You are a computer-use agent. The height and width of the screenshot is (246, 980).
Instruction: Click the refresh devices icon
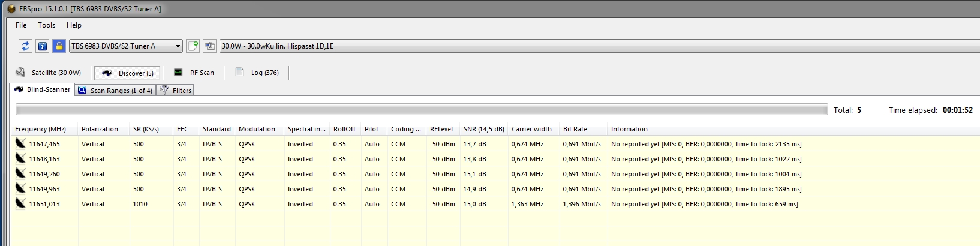(x=25, y=46)
